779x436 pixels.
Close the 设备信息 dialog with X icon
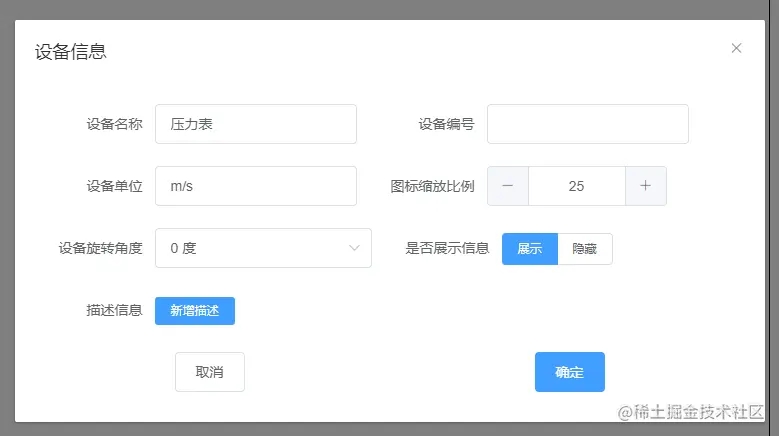tap(736, 48)
